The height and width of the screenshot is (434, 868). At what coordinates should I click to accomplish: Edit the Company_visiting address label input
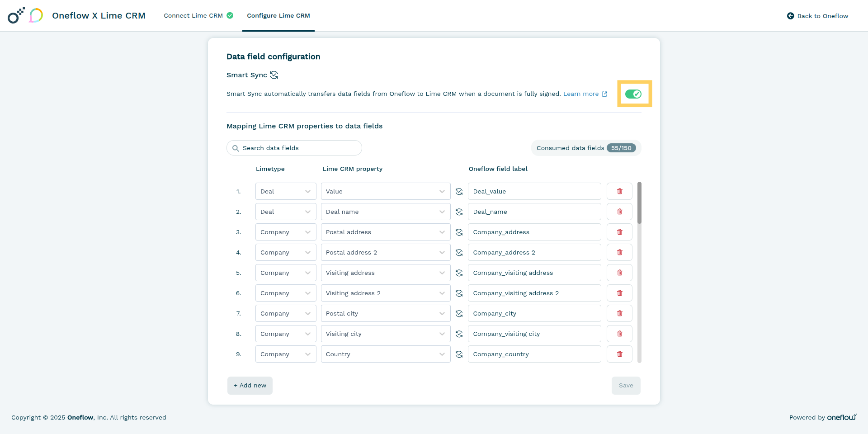534,273
